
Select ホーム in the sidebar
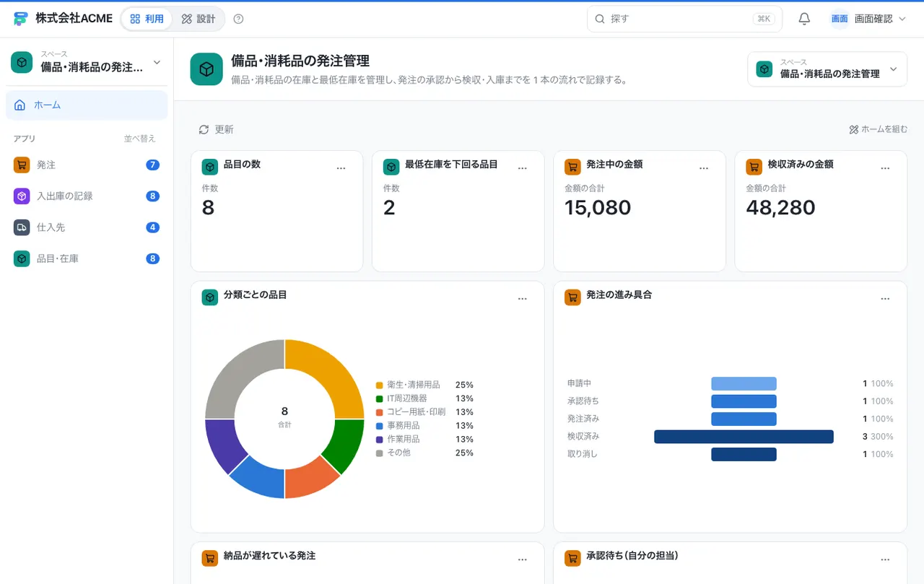click(87, 105)
